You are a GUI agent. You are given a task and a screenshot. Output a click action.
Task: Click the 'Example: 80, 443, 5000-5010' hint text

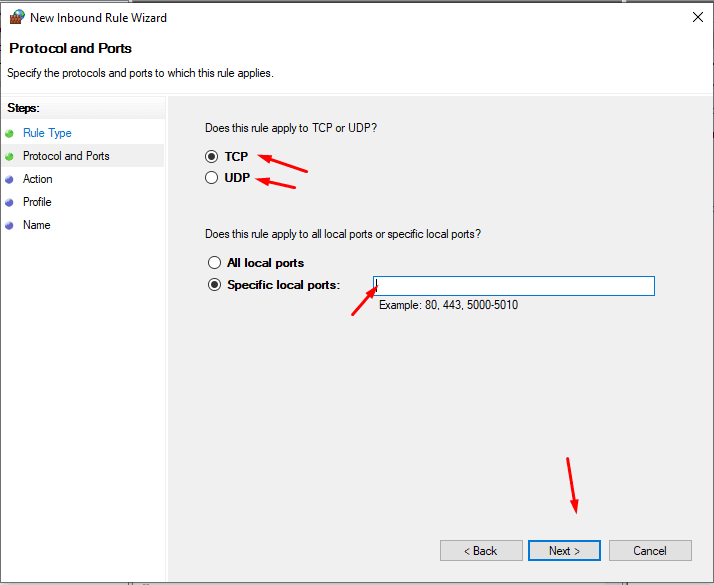point(449,305)
